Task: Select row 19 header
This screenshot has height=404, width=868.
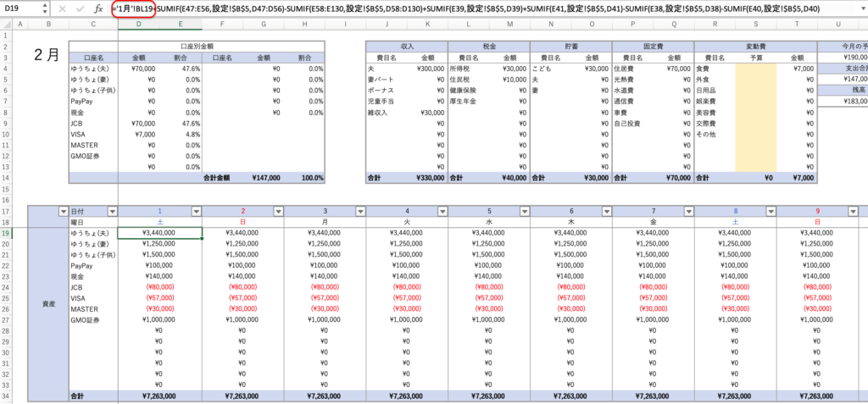Action: (x=7, y=232)
